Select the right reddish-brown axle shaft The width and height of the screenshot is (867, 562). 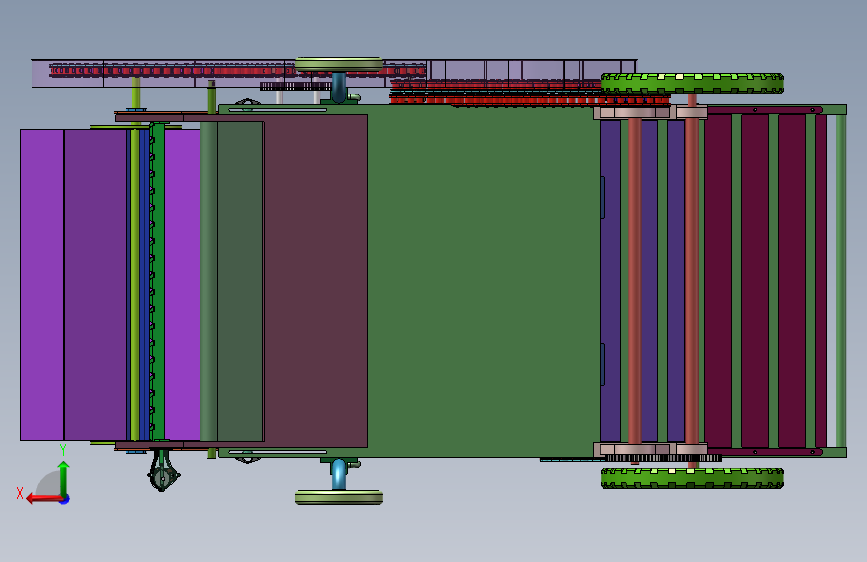point(692,281)
